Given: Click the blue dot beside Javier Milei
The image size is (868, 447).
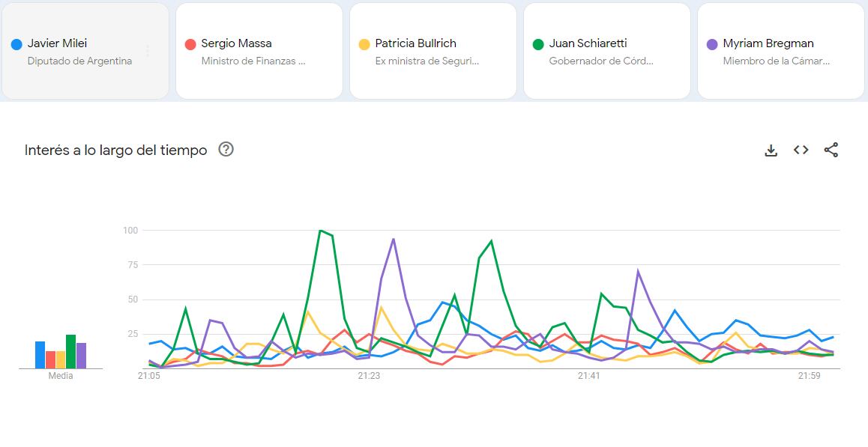Looking at the screenshot, I should point(16,44).
